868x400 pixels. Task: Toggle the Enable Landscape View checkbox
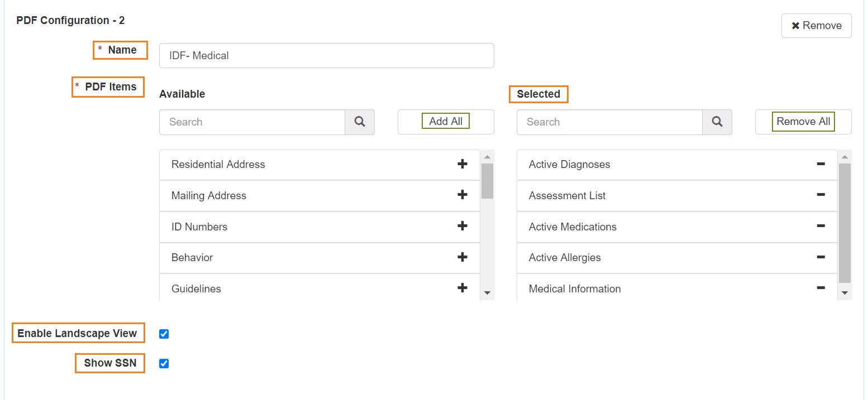click(x=164, y=334)
